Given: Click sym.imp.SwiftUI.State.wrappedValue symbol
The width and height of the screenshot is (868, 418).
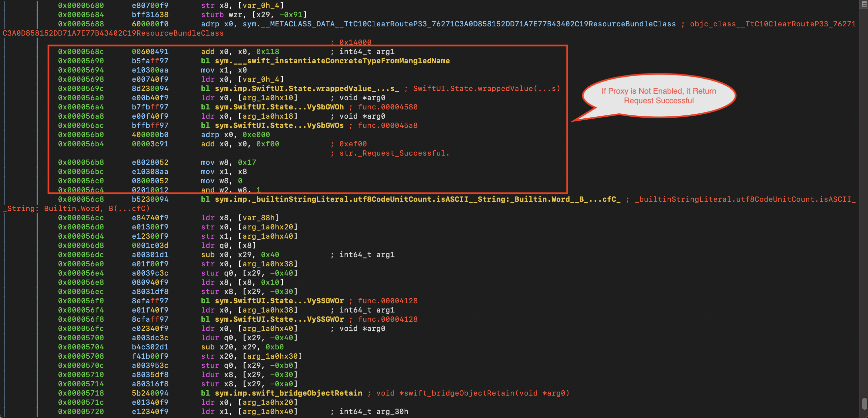Looking at the screenshot, I should 306,89.
